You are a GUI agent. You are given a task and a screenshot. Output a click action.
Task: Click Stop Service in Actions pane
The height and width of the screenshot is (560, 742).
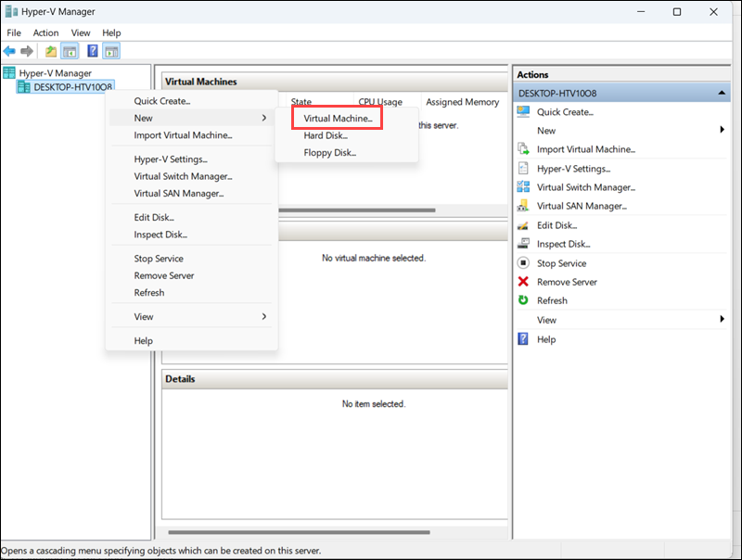[x=562, y=263]
